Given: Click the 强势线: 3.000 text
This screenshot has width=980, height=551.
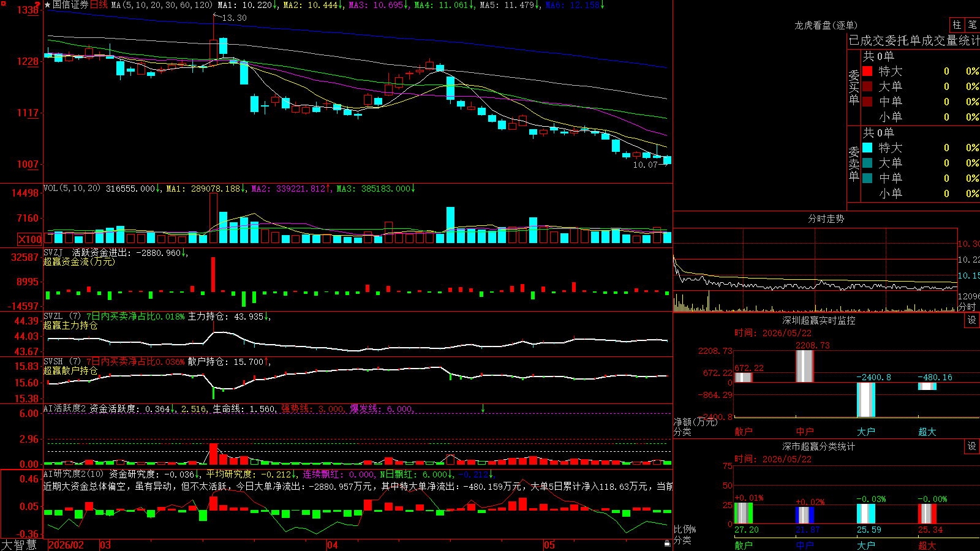Looking at the screenshot, I should [312, 408].
